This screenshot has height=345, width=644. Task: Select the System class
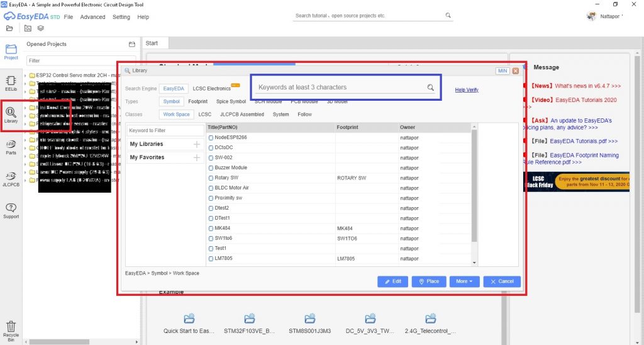(x=281, y=115)
